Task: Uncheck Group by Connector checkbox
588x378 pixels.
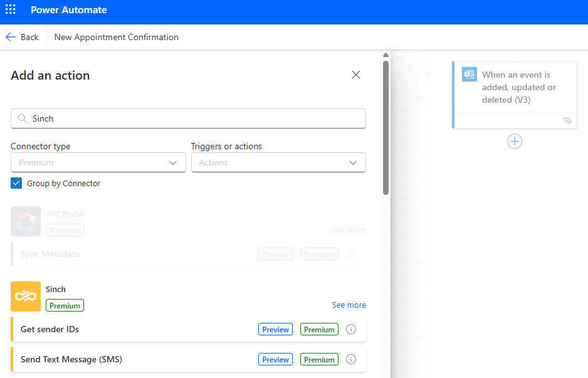Action: (x=16, y=184)
